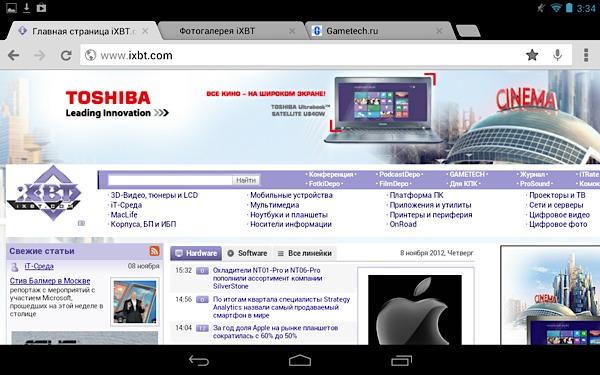Open the SilverStone NT01-Pro news headline
Viewport: 600px width, 375px height.
pos(268,278)
